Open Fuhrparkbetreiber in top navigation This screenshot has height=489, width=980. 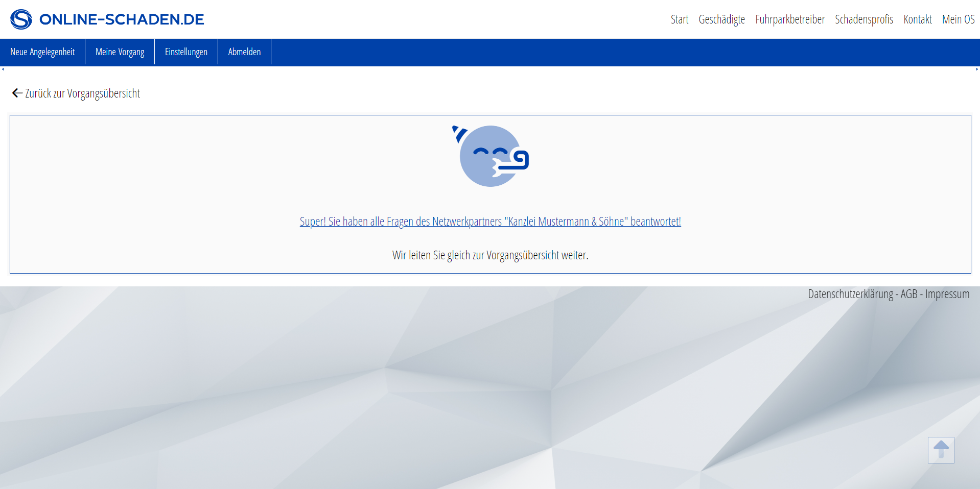click(x=790, y=19)
